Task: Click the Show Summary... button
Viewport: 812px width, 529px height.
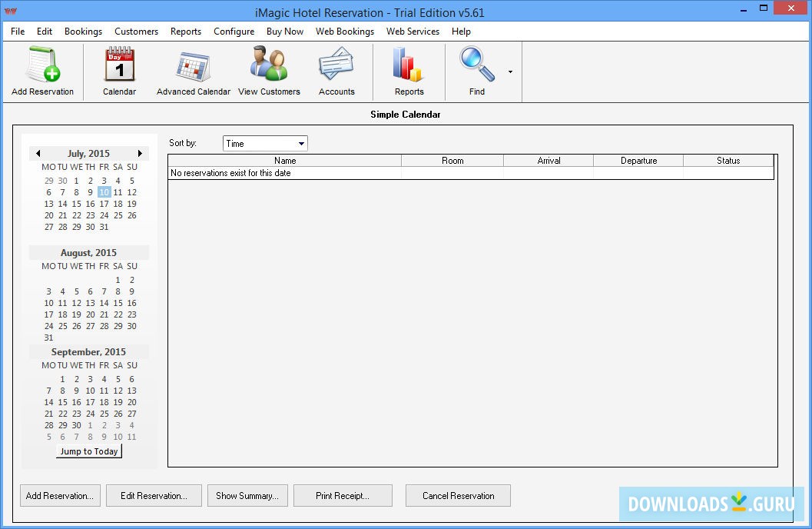Action: 247,496
